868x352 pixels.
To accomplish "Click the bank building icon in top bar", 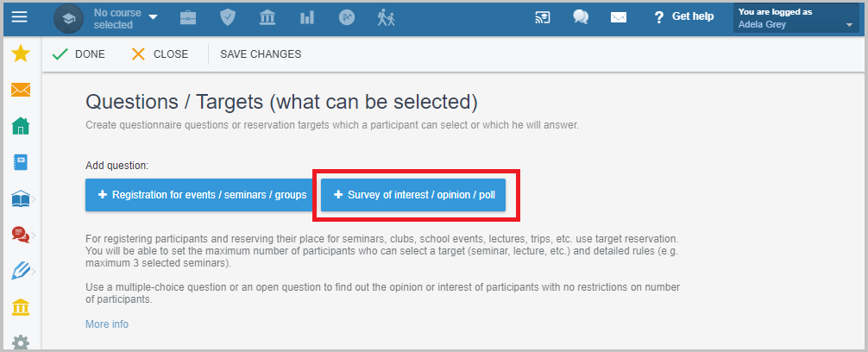I will pos(267,18).
